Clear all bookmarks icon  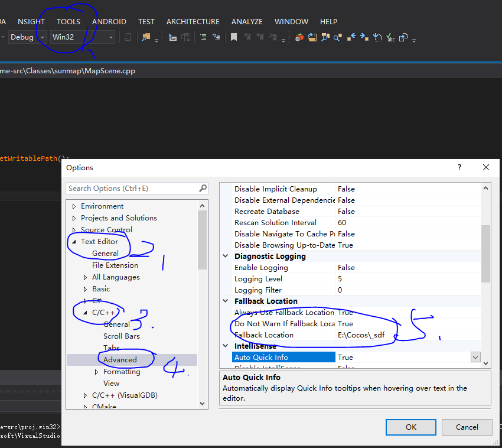point(273,37)
